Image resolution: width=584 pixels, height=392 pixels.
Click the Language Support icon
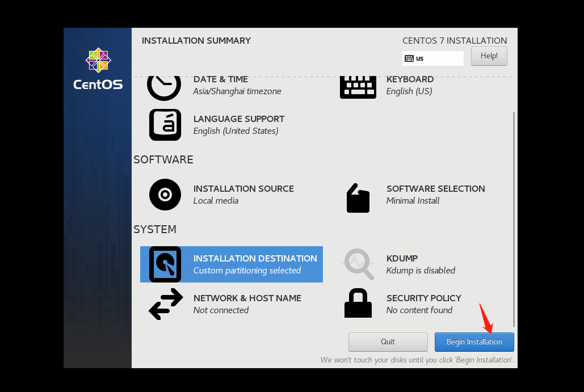pyautogui.click(x=165, y=125)
